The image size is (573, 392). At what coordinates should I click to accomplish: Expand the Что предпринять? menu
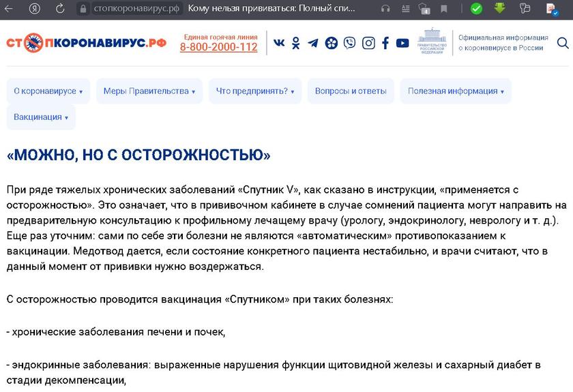(x=255, y=91)
